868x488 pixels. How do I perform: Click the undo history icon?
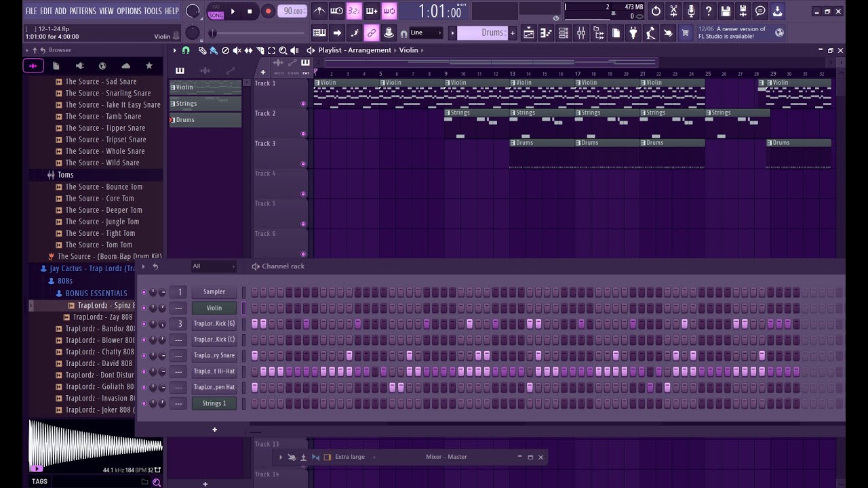(656, 11)
